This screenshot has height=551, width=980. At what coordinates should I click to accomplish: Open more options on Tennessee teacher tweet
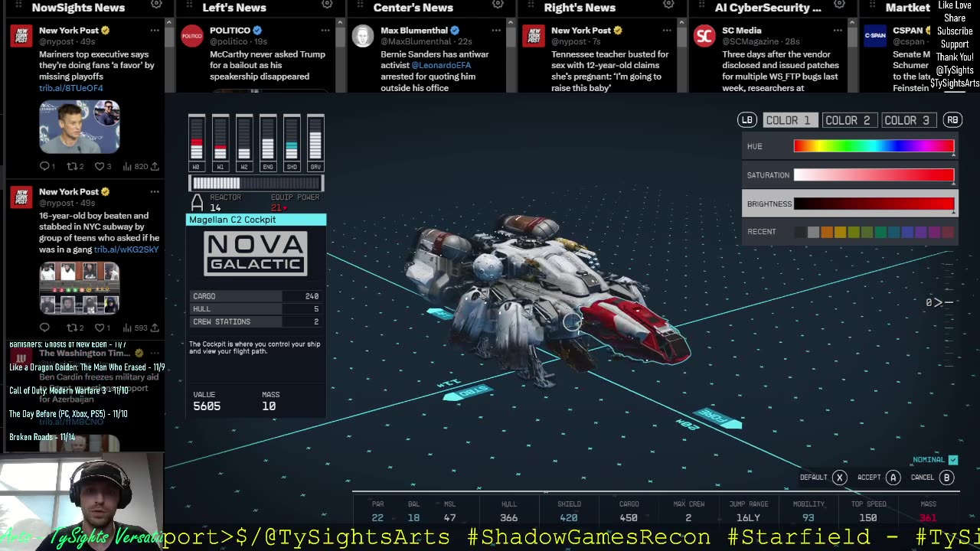667,31
